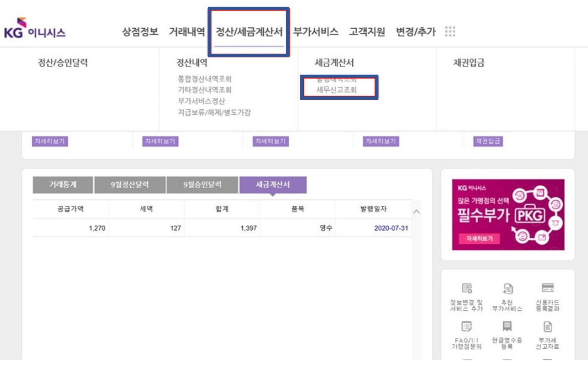Open the 고객지원 top menu
Image resolution: width=588 pixels, height=373 pixels.
[x=367, y=32]
